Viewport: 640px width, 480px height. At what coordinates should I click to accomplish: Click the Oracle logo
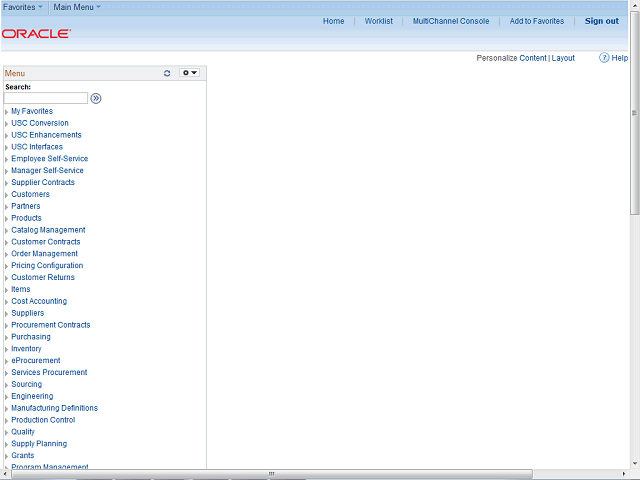pos(36,34)
